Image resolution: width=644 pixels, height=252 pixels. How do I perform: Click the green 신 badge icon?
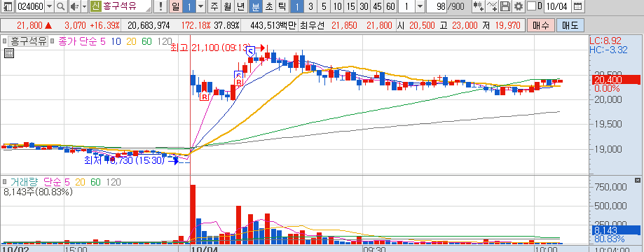[95, 6]
